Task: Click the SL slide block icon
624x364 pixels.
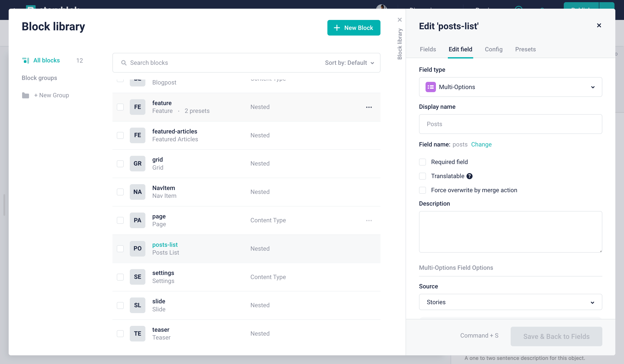Action: (x=137, y=305)
